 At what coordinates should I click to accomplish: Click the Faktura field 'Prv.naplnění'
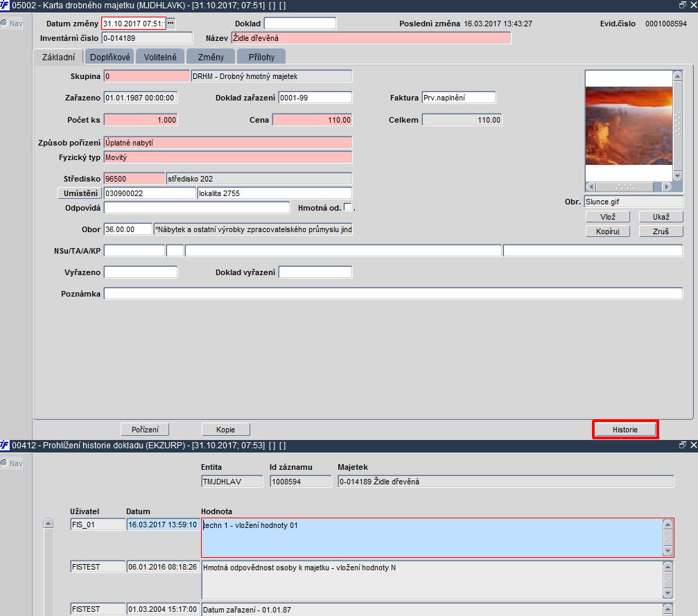458,98
